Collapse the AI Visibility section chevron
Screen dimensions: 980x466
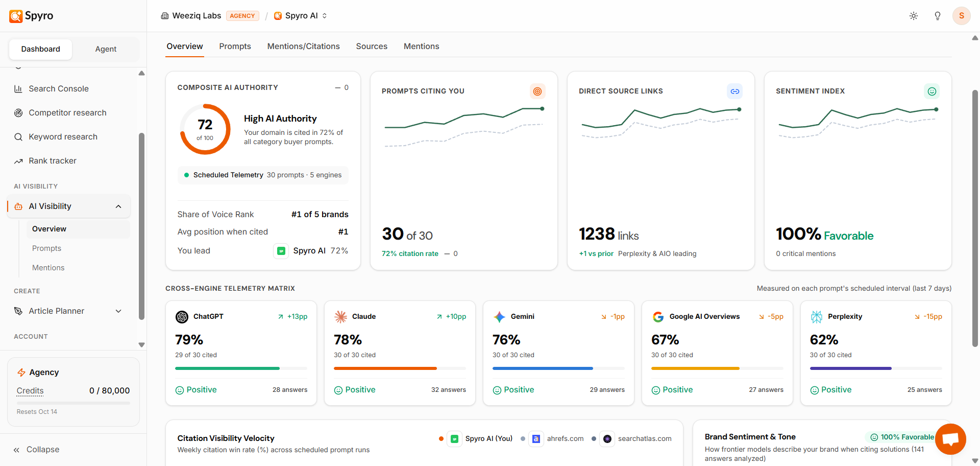pyautogui.click(x=118, y=206)
